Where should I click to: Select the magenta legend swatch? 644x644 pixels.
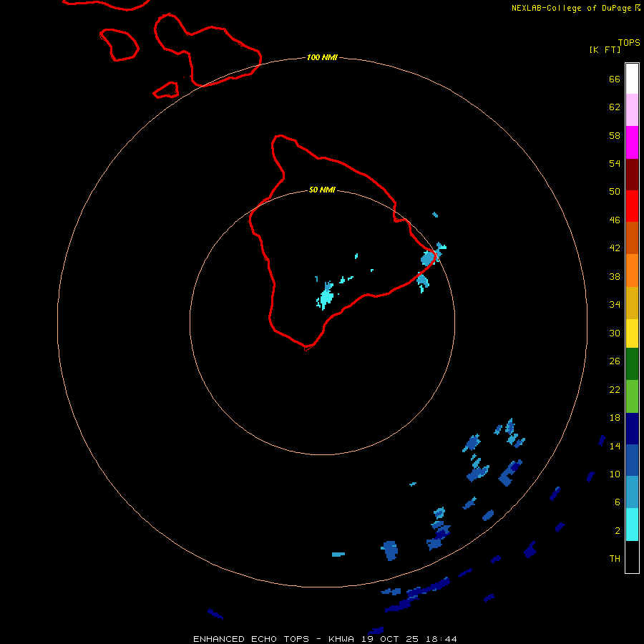pos(632,142)
